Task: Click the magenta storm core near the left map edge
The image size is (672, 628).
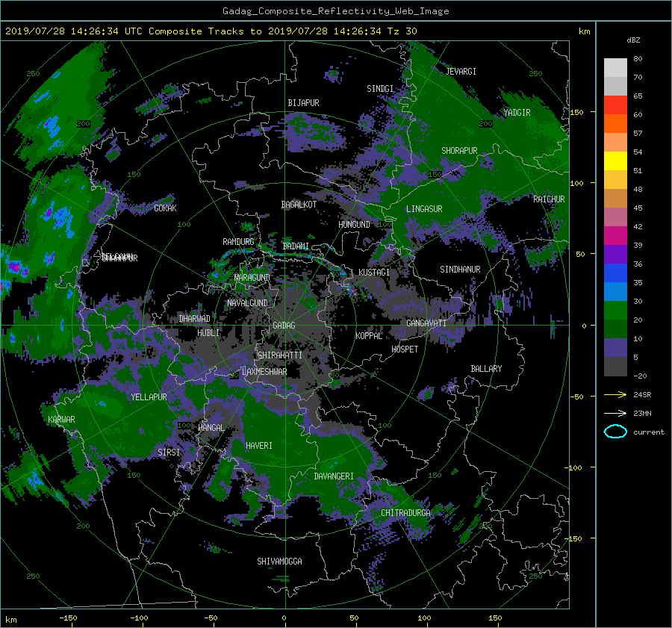Action: (14, 266)
